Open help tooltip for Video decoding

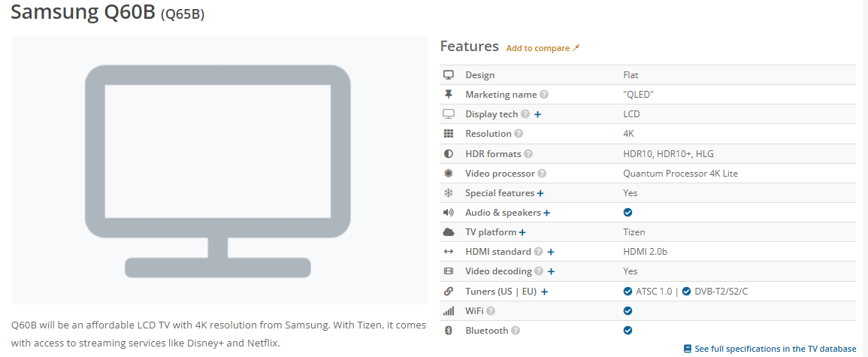tap(539, 271)
